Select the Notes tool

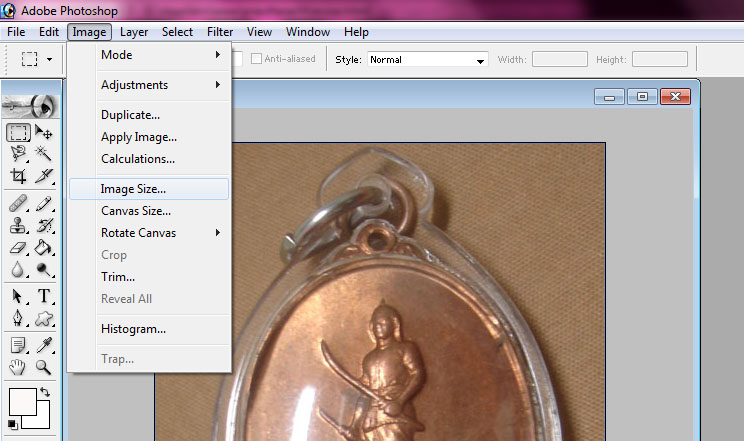18,346
